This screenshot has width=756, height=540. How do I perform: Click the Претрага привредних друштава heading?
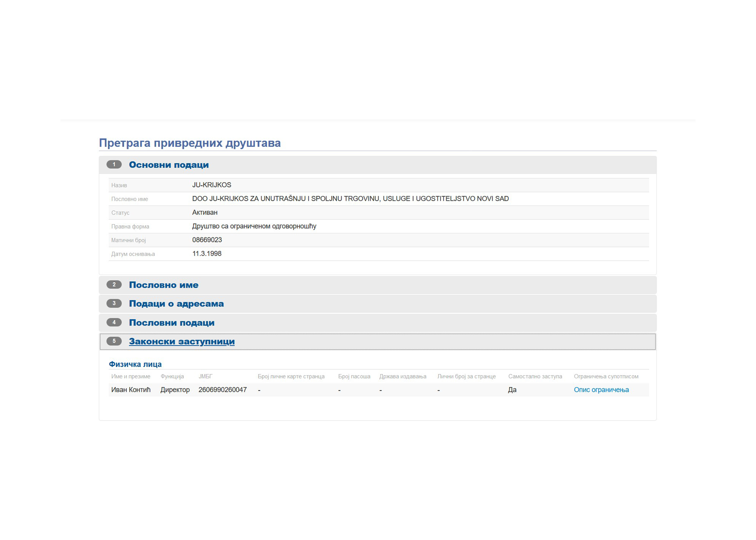[190, 143]
